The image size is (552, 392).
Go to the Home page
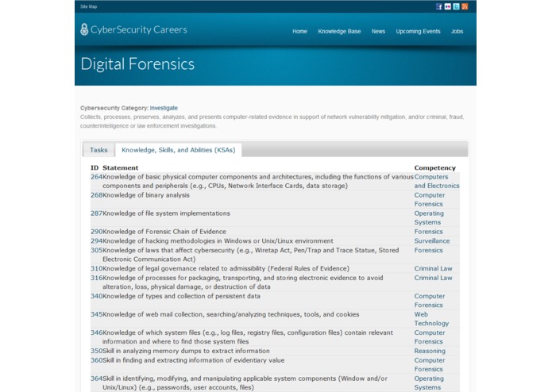point(299,31)
